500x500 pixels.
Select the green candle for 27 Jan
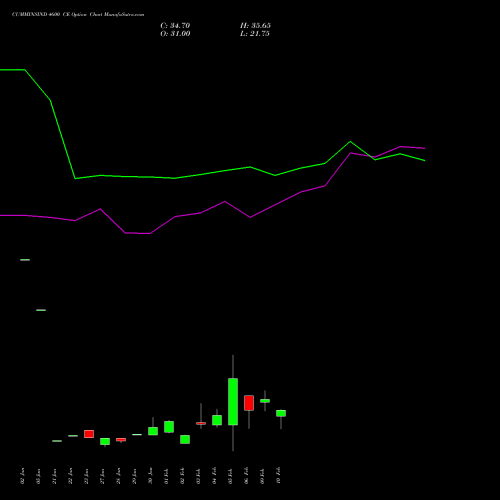click(x=105, y=441)
